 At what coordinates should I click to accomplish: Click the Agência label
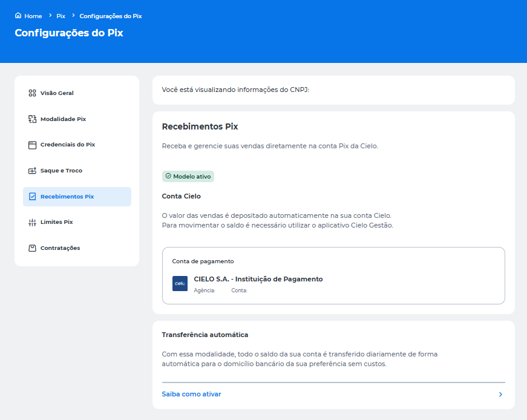pos(205,290)
